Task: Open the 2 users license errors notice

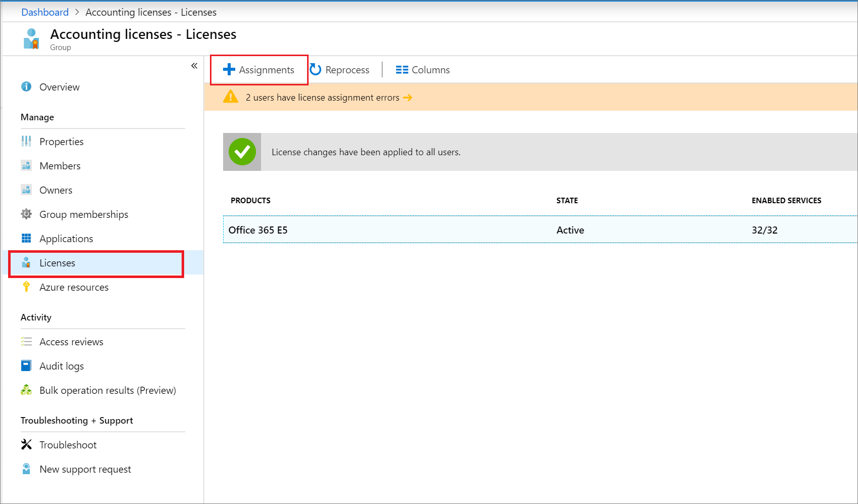Action: [322, 98]
